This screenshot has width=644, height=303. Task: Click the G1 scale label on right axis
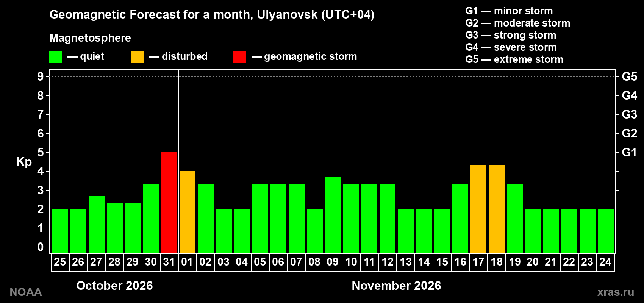click(x=629, y=152)
